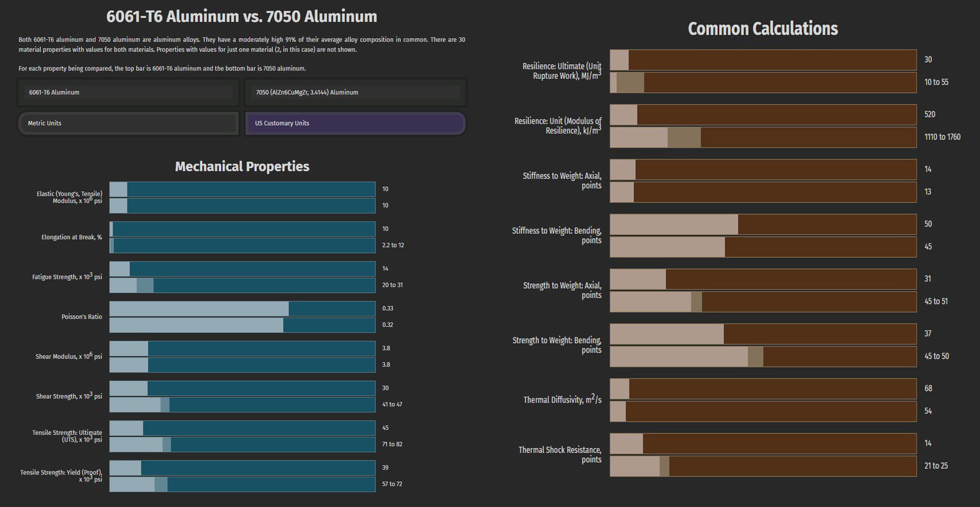Viewport: 980px width, 507px height.
Task: Click the top bar for Strength to Weight: Bending
Action: click(x=763, y=334)
